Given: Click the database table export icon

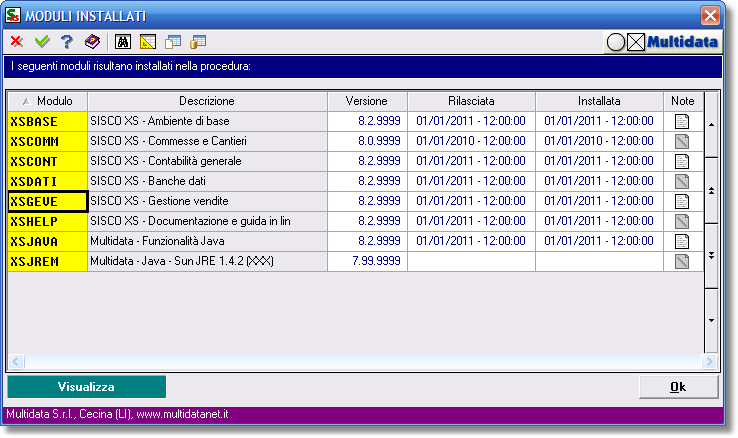Looking at the screenshot, I should (x=198, y=42).
